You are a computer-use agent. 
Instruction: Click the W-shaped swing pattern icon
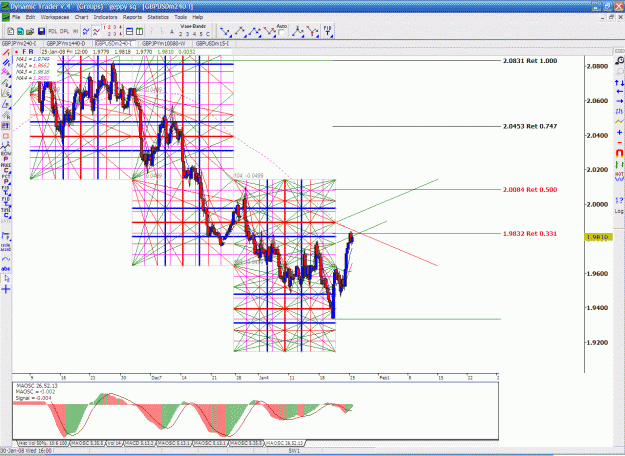pos(269,31)
